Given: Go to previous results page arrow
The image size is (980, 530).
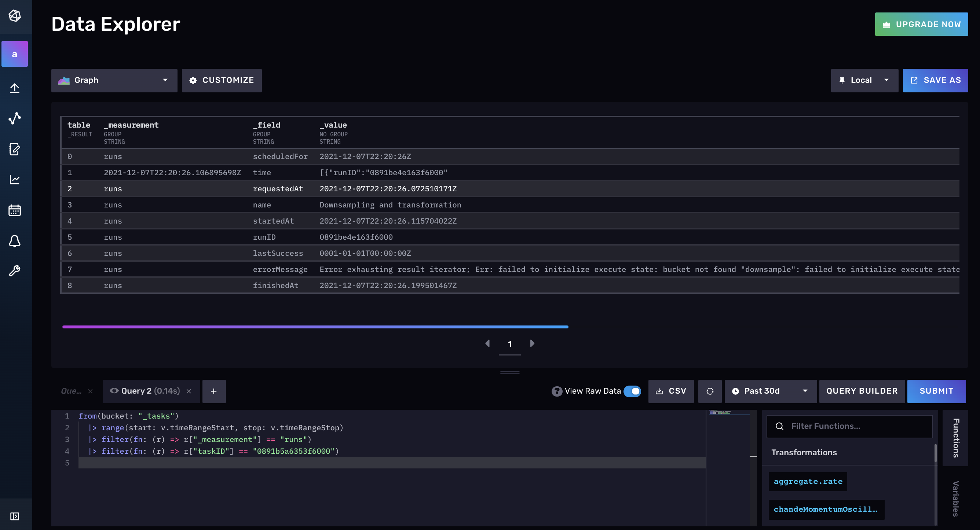Looking at the screenshot, I should (487, 343).
